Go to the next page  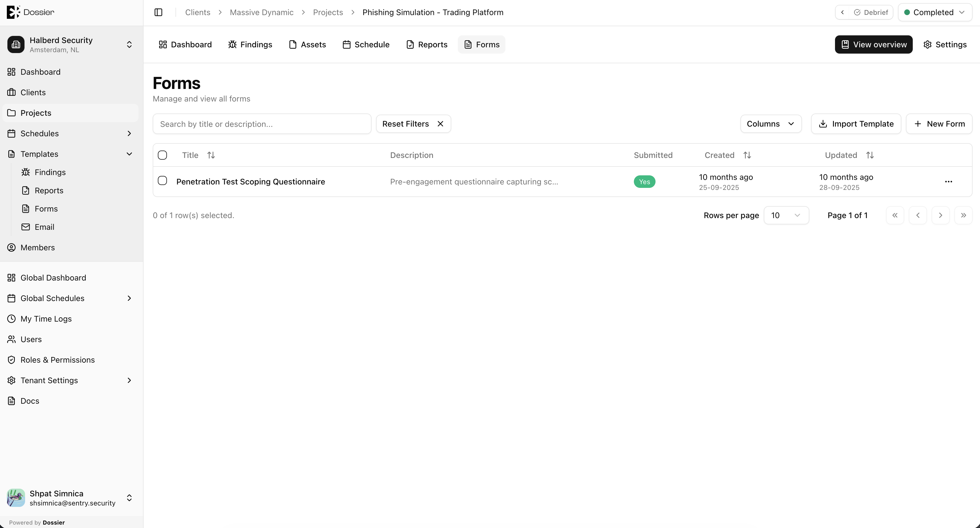tap(940, 215)
